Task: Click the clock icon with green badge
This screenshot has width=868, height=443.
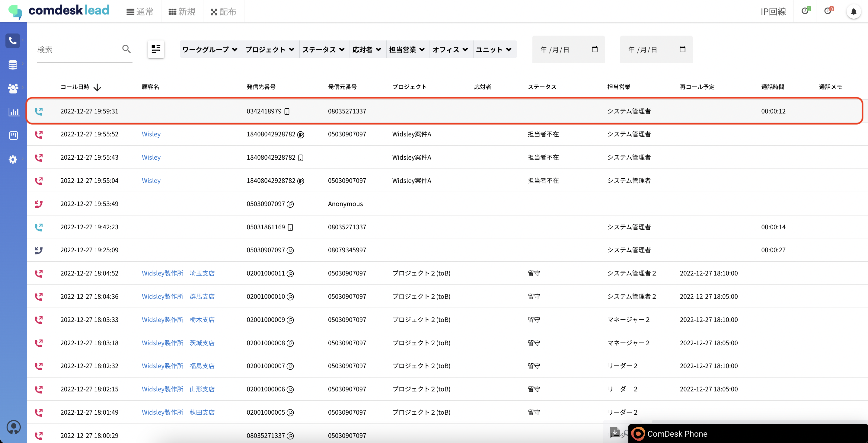Action: tap(805, 11)
